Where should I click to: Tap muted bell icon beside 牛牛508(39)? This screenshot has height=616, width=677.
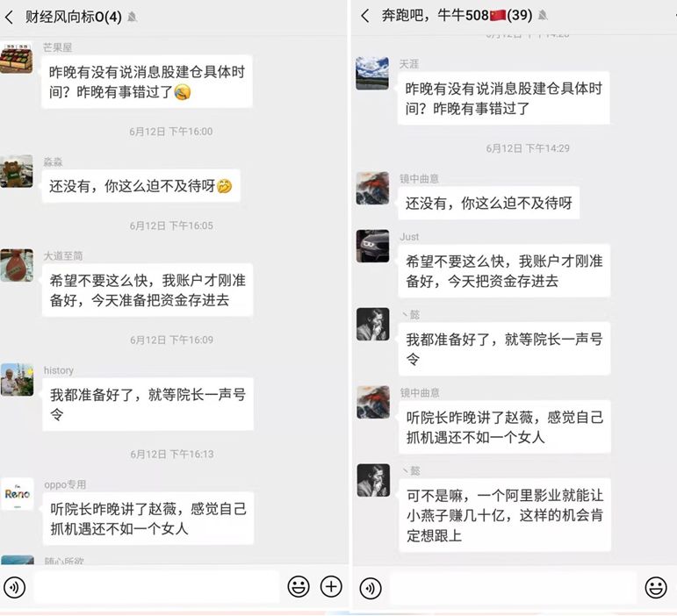(x=544, y=16)
